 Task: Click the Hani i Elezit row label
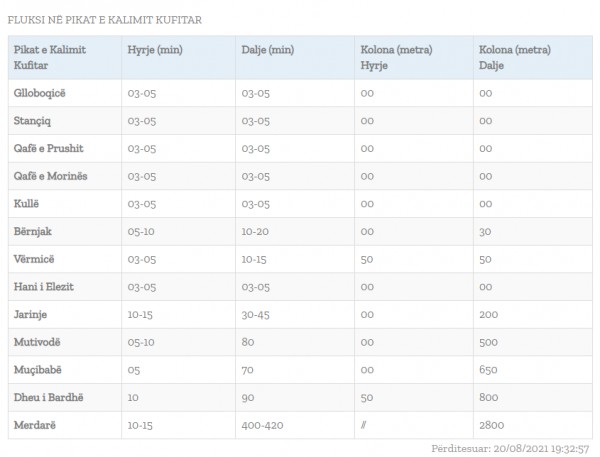pyautogui.click(x=45, y=287)
